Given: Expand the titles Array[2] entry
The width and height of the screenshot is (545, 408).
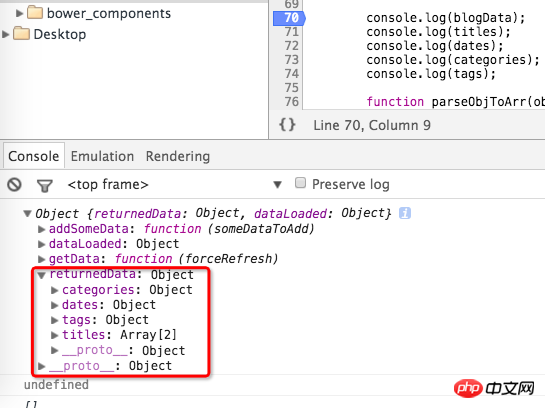Looking at the screenshot, I should click(x=55, y=335).
